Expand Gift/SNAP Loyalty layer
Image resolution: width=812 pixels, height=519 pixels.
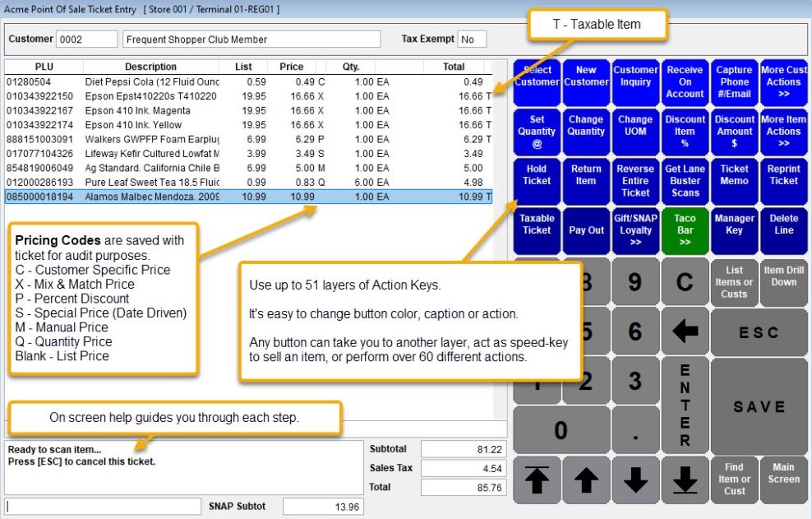click(635, 231)
